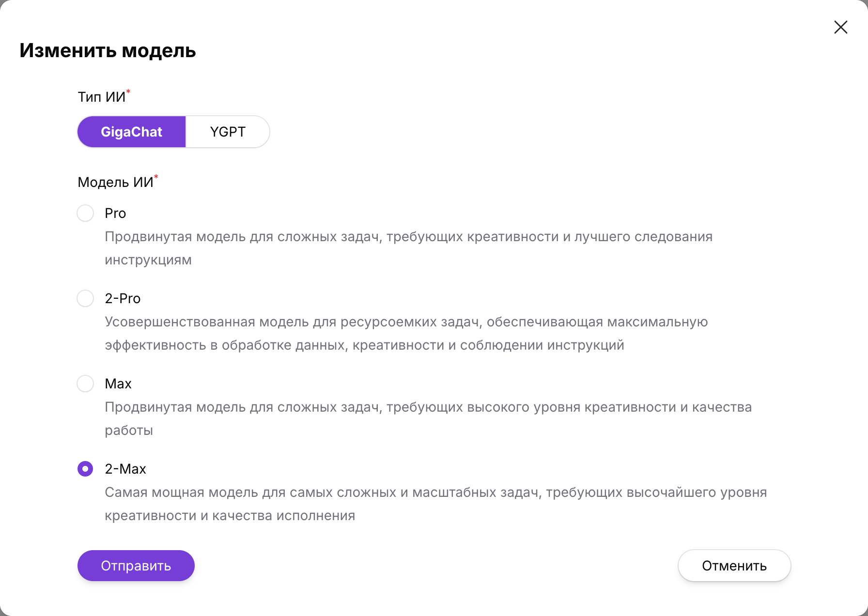Click the selected 2-Max radio button
Viewport: 868px width, 616px height.
point(85,469)
